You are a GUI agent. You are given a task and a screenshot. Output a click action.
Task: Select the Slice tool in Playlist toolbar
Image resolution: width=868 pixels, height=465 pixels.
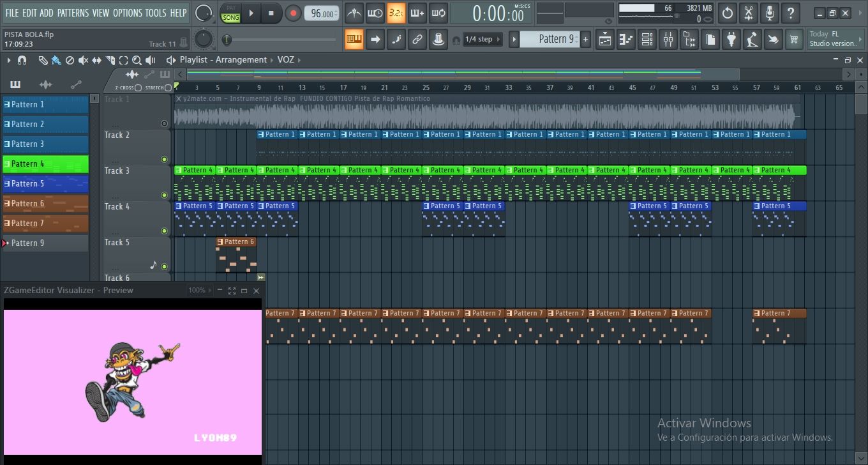tap(110, 60)
